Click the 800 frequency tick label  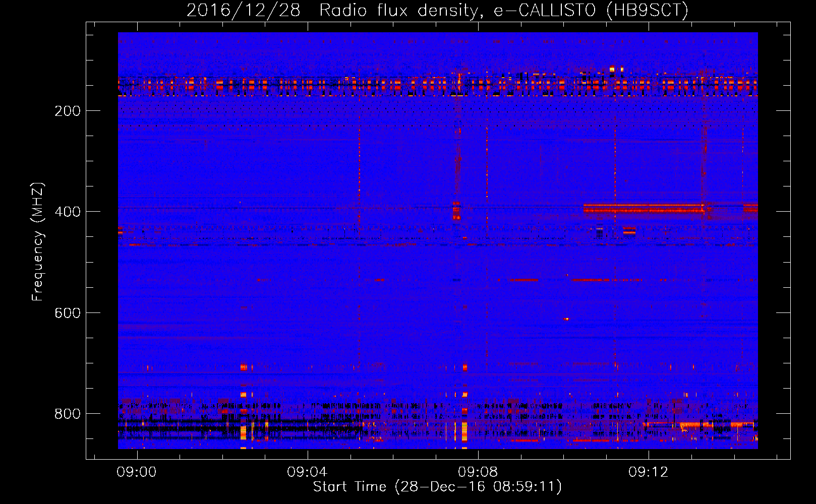[x=68, y=414]
